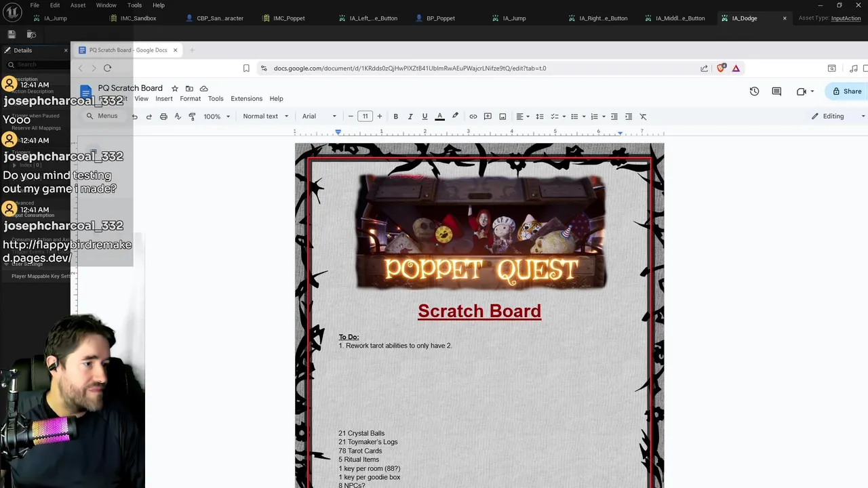868x488 pixels.
Task: Increase the paragraph indent
Action: (x=629, y=117)
